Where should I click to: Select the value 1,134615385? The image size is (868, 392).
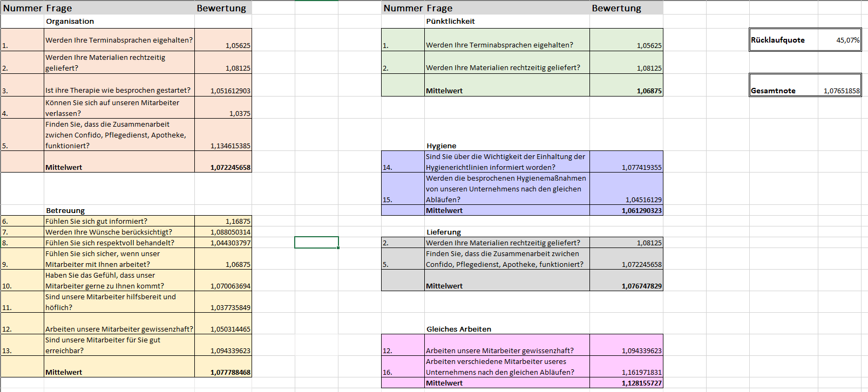223,135
